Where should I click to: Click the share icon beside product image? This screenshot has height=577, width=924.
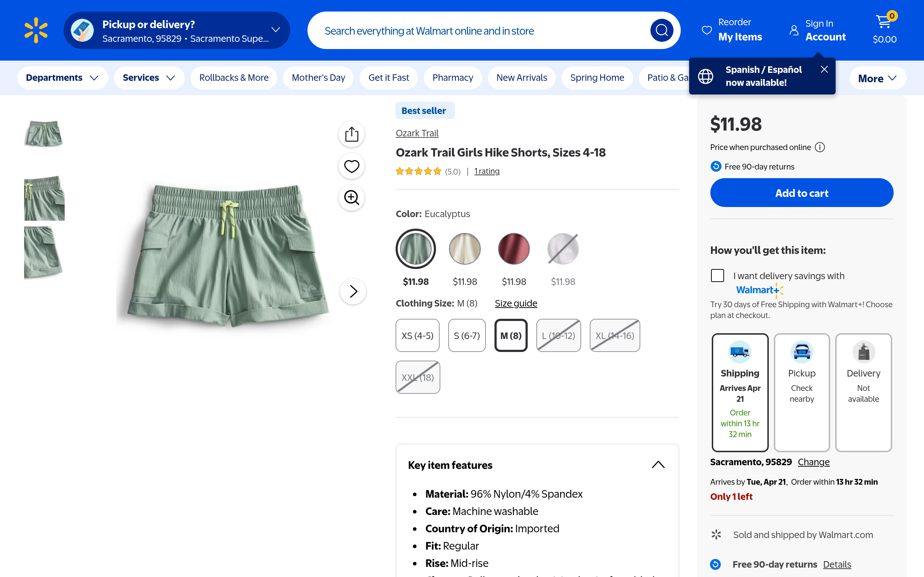[x=351, y=134]
